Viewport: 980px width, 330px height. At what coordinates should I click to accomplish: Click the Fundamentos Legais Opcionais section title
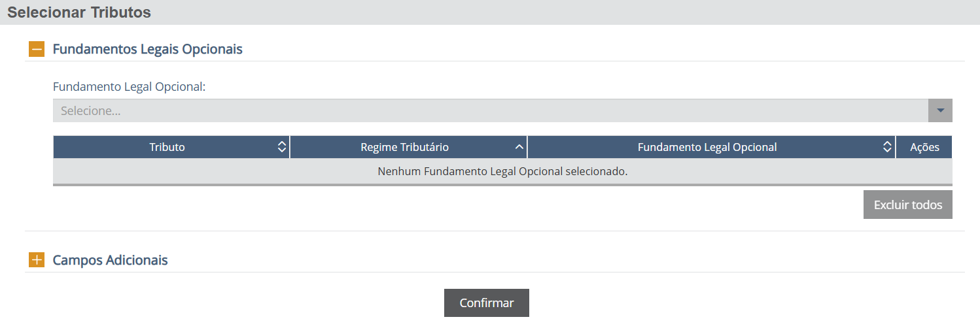coord(147,49)
